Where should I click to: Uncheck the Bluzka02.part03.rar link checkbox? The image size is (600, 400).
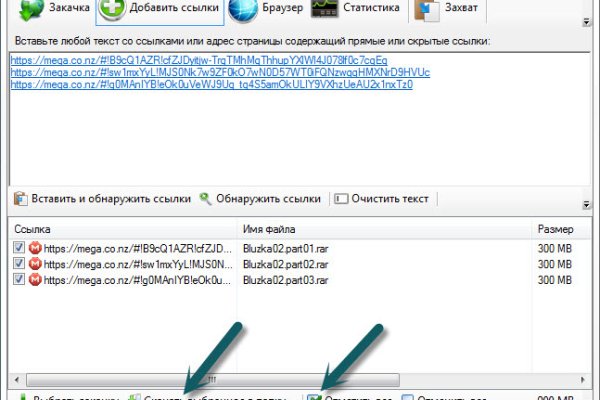point(19,280)
